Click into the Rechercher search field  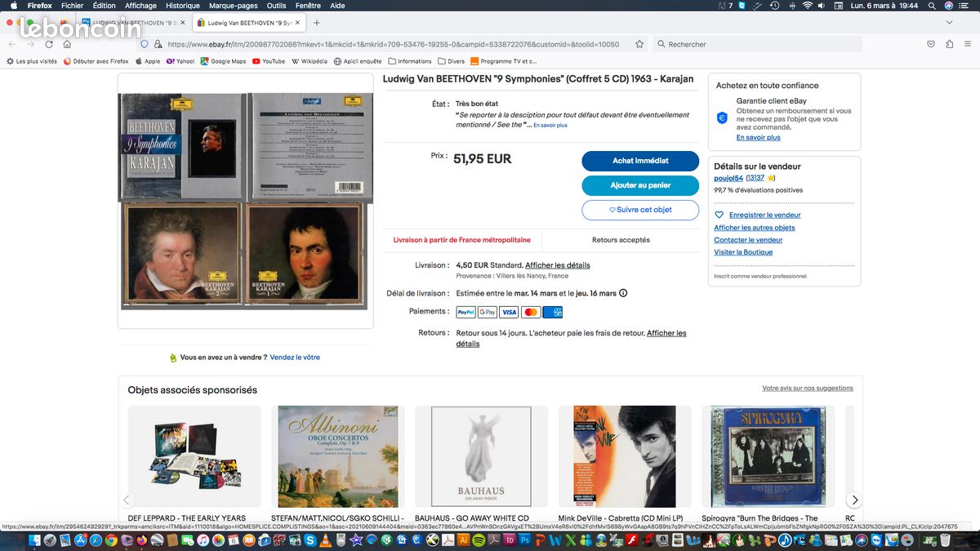[758, 44]
